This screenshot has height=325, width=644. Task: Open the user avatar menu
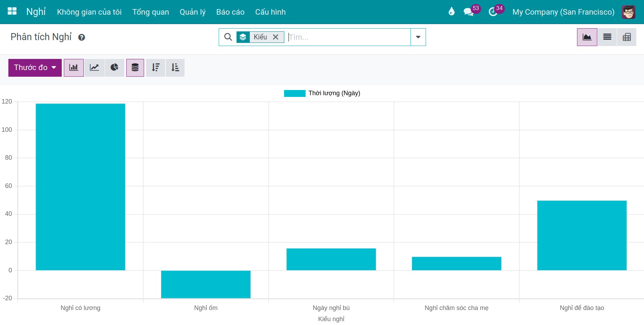628,12
